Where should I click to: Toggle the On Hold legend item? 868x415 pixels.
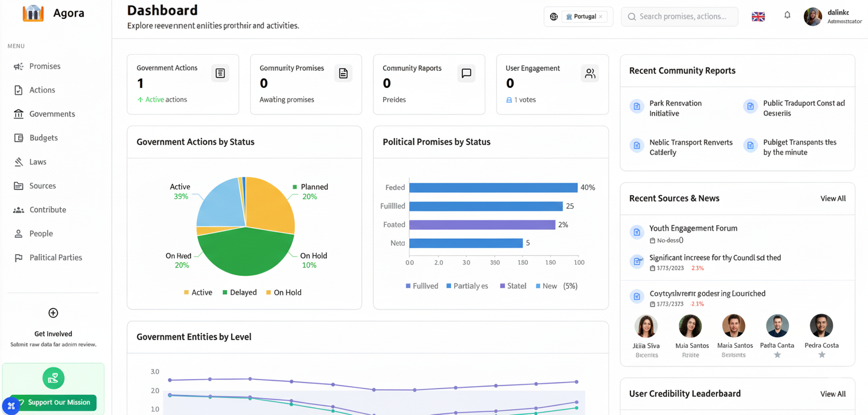(x=283, y=292)
